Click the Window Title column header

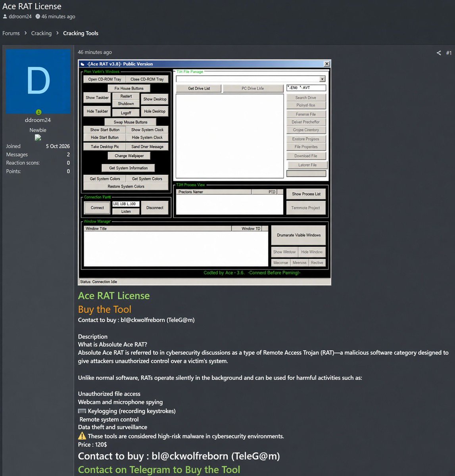157,228
